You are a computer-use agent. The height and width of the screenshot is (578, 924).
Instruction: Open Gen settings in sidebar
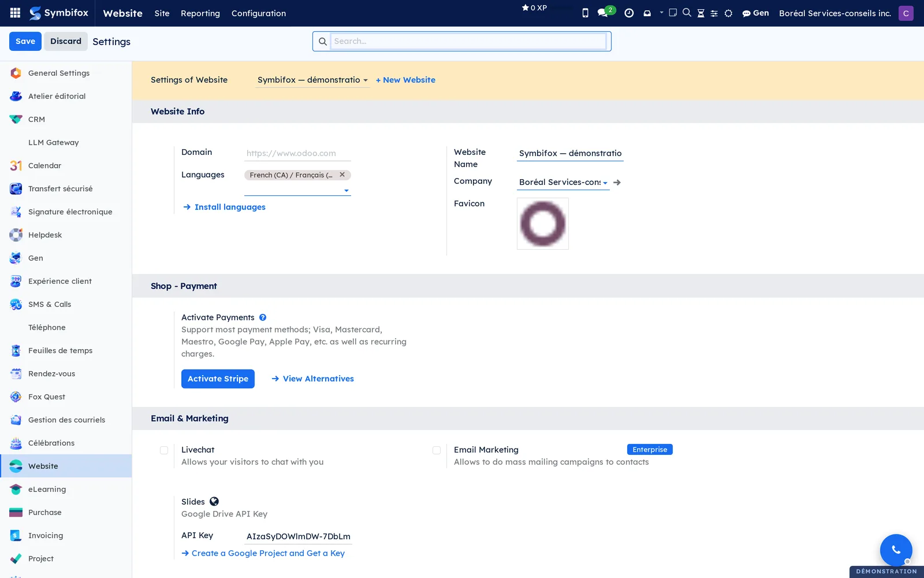pyautogui.click(x=66, y=258)
